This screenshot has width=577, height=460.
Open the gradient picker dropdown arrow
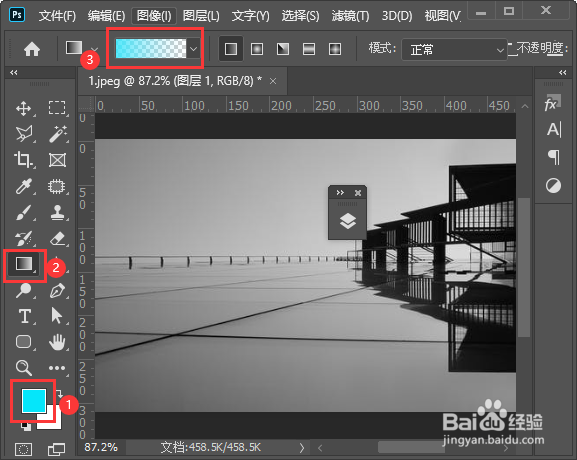click(x=194, y=49)
